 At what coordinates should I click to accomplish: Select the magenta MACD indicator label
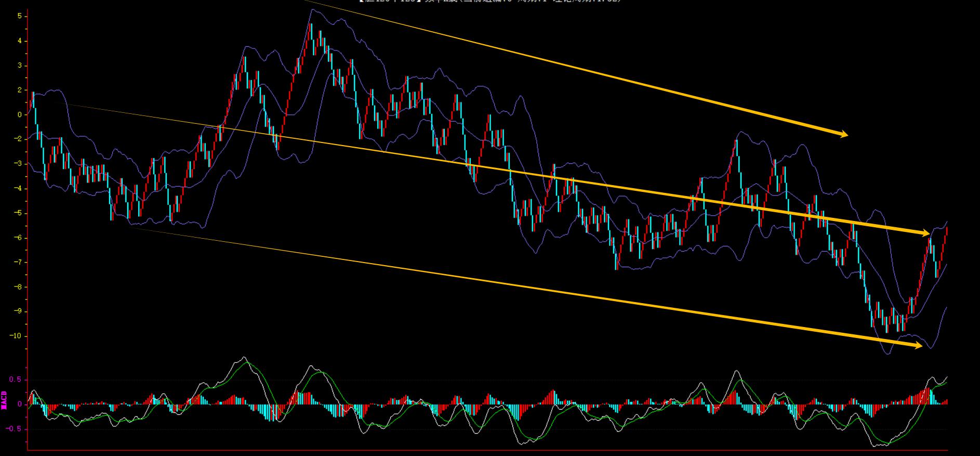coord(4,400)
